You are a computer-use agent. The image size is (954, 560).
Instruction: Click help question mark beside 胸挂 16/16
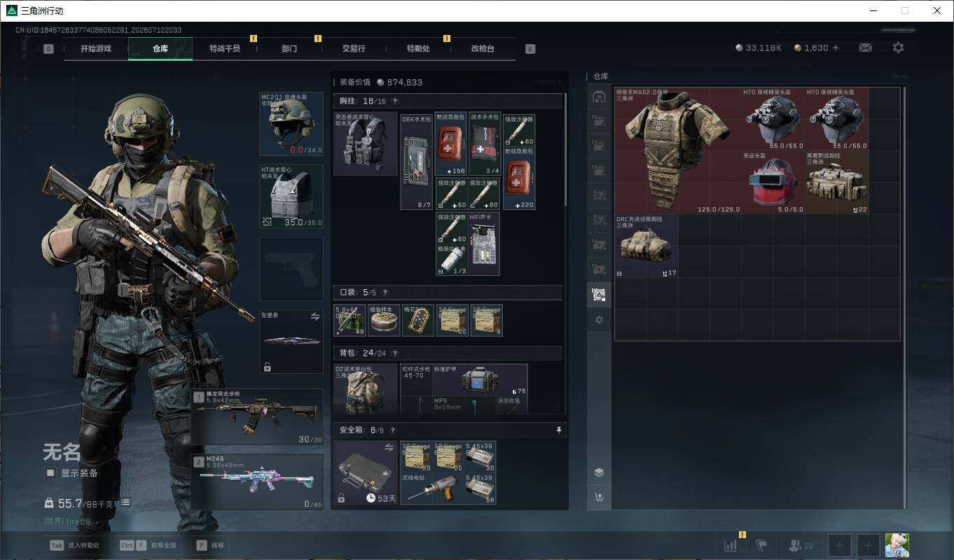396,101
